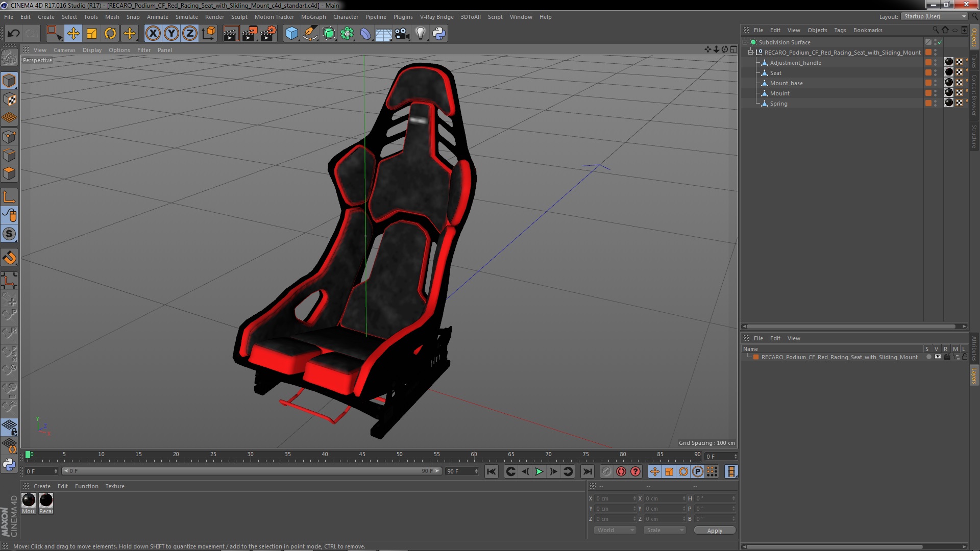Select the Scale tool in toolbar
The height and width of the screenshot is (551, 980).
tap(92, 34)
